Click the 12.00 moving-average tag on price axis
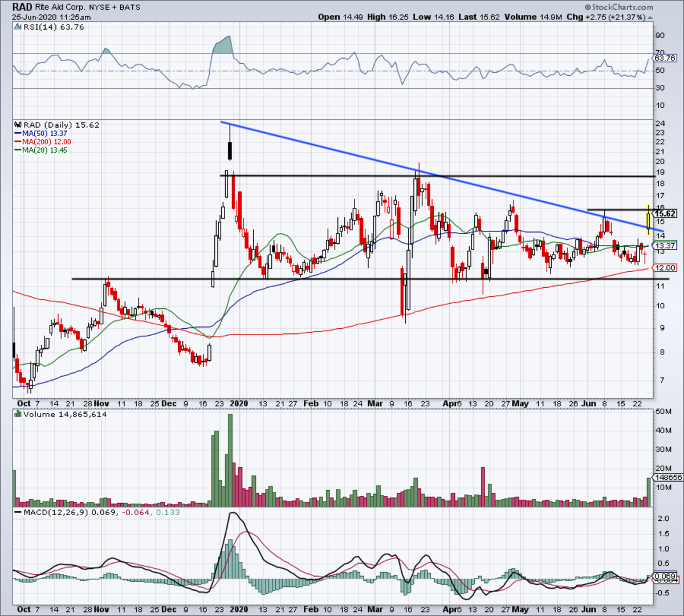The height and width of the screenshot is (616, 684). point(665,268)
